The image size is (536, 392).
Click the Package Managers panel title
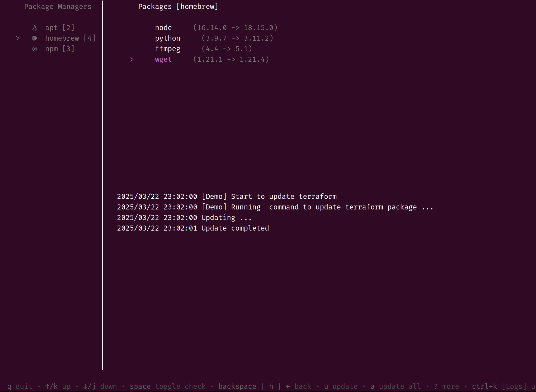(58, 7)
